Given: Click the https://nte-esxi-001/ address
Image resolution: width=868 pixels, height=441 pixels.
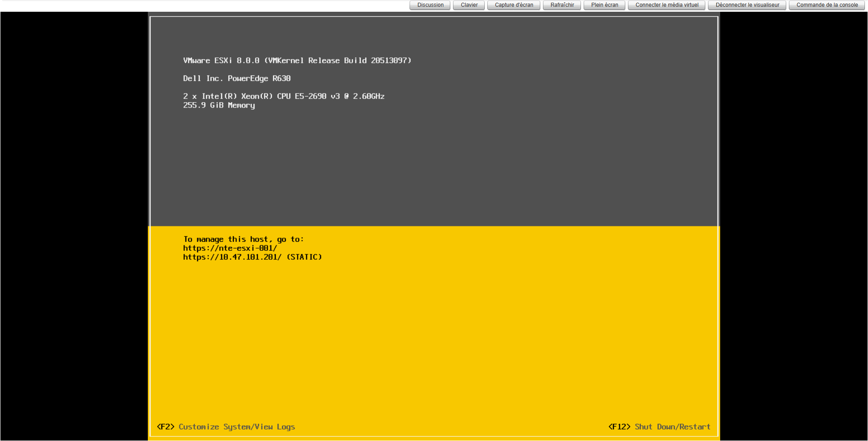Looking at the screenshot, I should 230,248.
